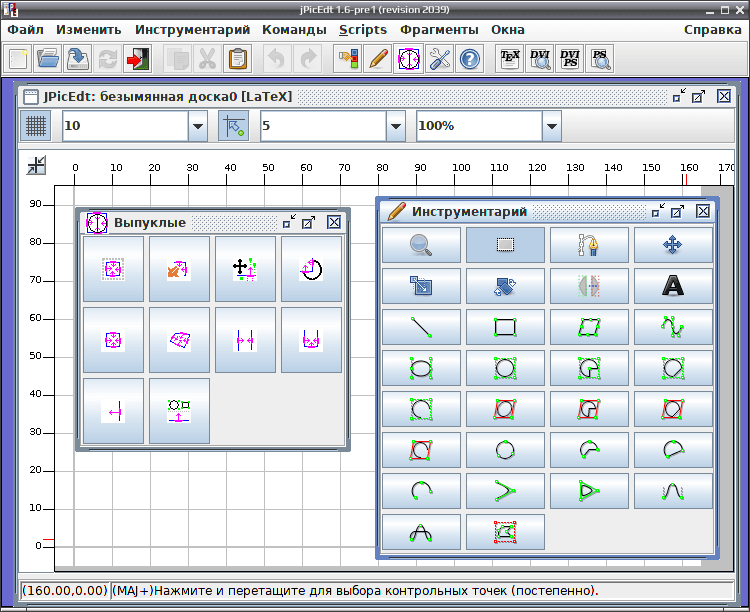
Task: Click the grid step field with 10
Action: pyautogui.click(x=125, y=126)
